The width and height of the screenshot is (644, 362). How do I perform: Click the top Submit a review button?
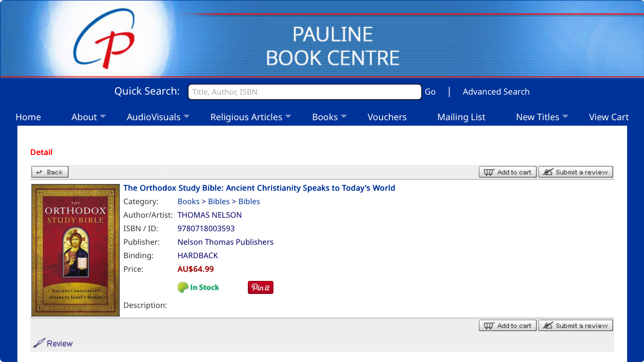click(576, 172)
